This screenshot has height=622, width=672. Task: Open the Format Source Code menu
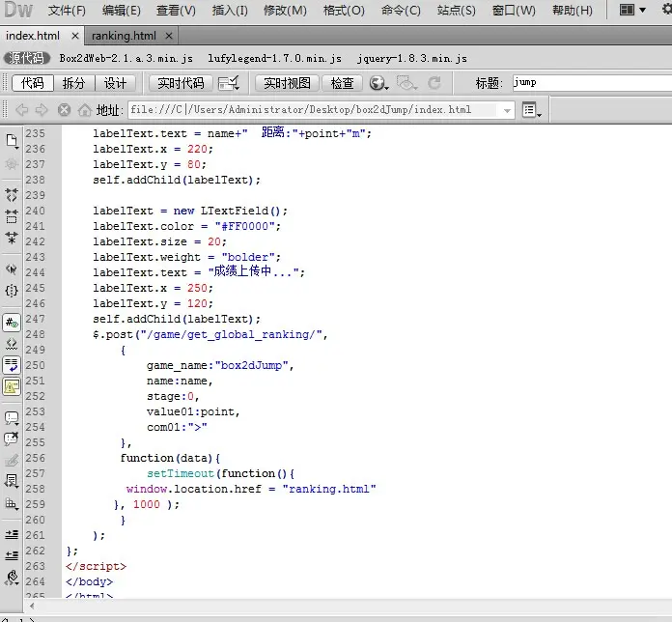click(12, 578)
